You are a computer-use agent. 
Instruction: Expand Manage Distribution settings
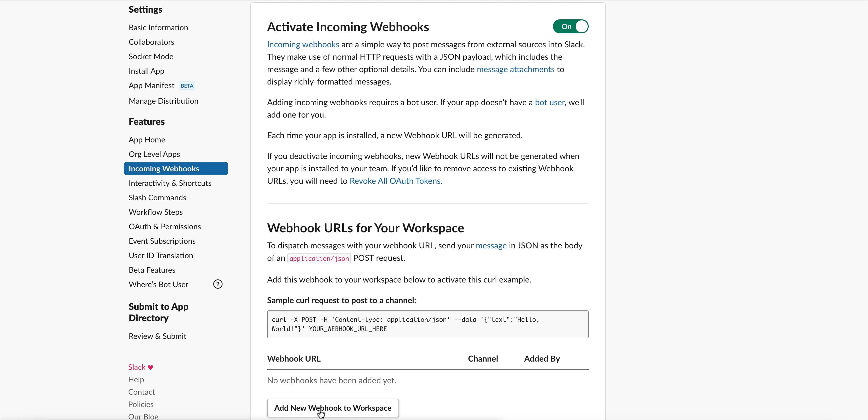pos(163,101)
